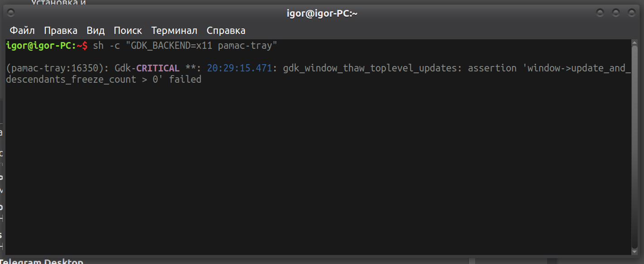Maximize the terminal window
The width and height of the screenshot is (644, 264).
click(615, 13)
